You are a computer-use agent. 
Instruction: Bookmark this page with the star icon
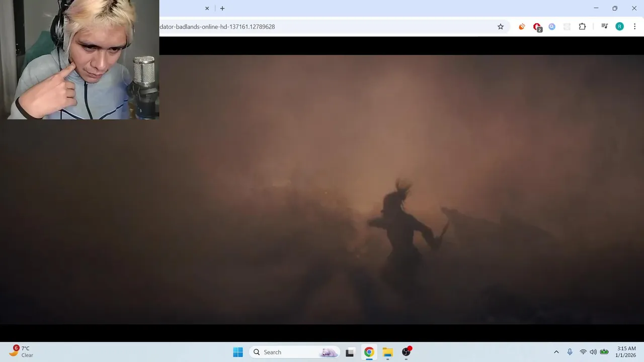pos(501,27)
